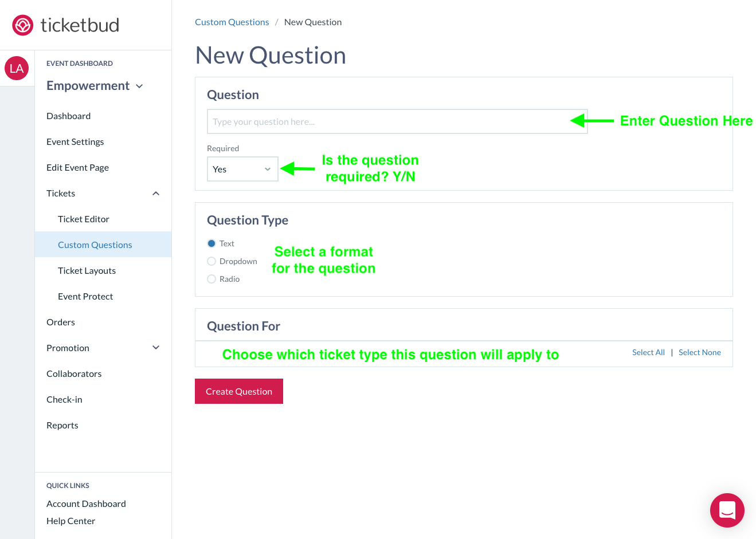Click the question text input field
The width and height of the screenshot is (756, 539).
pyautogui.click(x=397, y=121)
